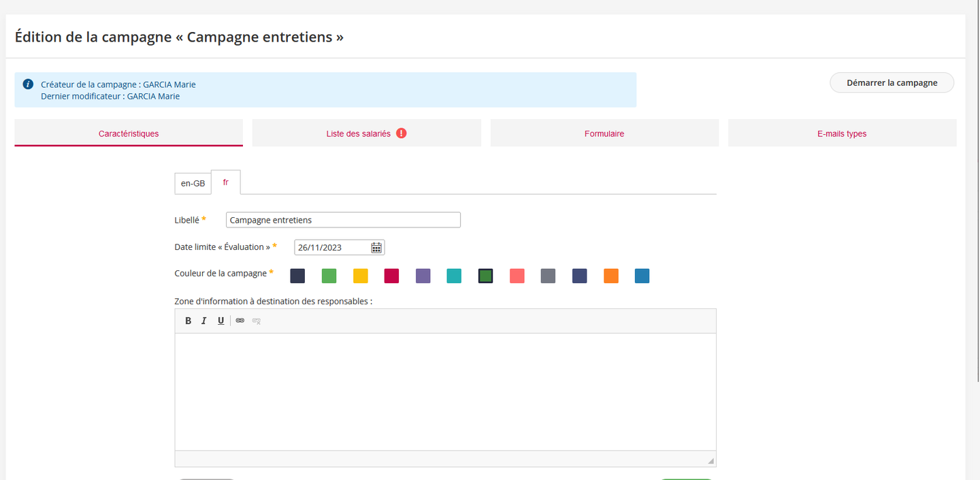This screenshot has width=980, height=480.
Task: Pick the orange campaign color swatch
Action: coord(611,276)
